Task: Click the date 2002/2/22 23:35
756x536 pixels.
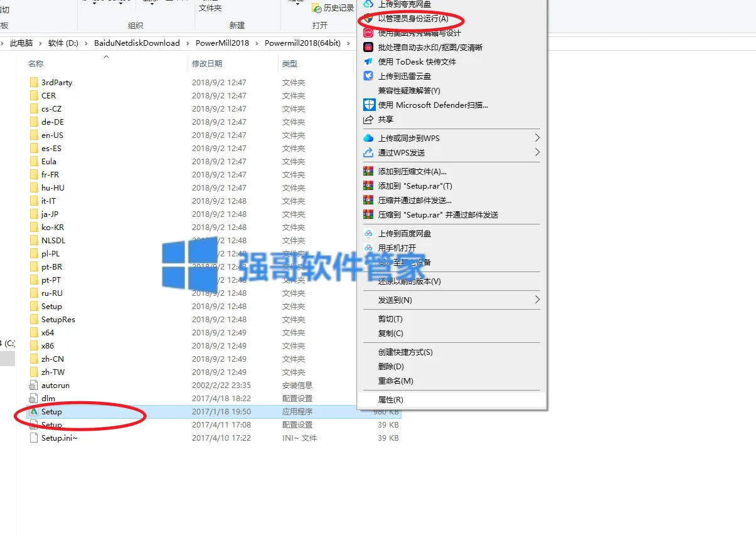Action: click(221, 385)
